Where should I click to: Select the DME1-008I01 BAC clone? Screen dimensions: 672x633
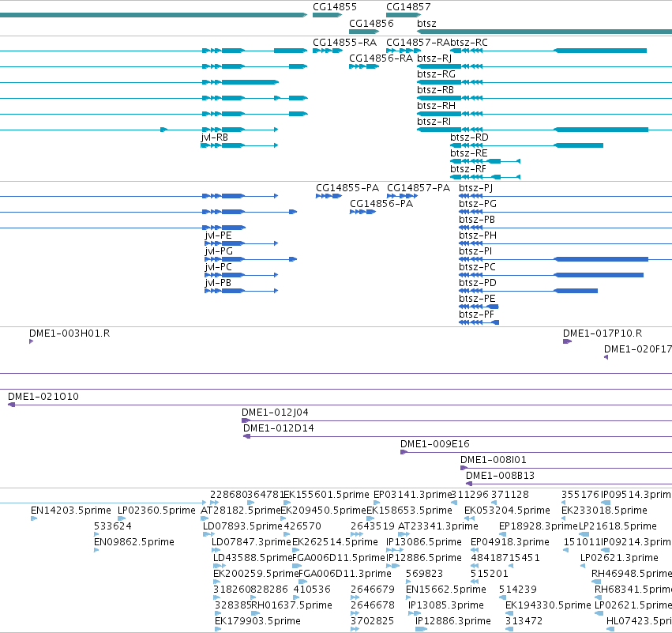[566, 468]
